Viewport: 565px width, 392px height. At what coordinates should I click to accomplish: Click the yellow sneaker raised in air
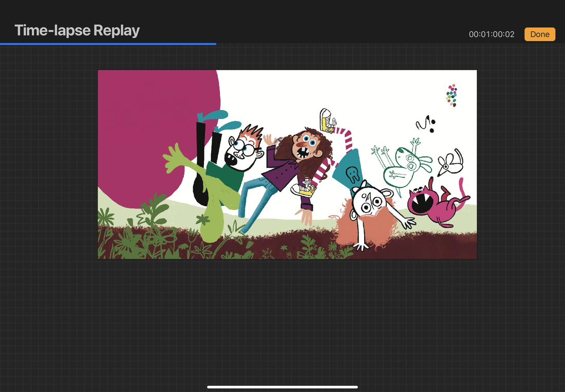pos(327,120)
